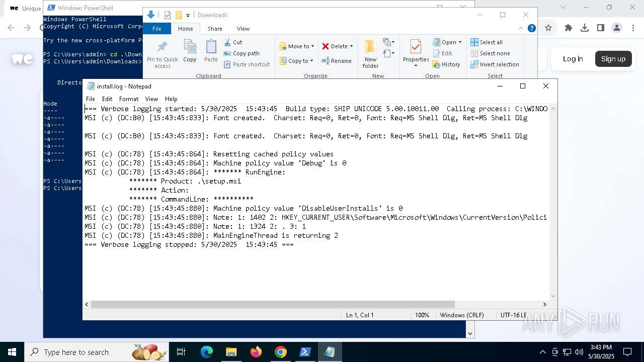Click Paste shortcut in Explorer ribbon
Screen dimensions: 644x362
point(247,64)
